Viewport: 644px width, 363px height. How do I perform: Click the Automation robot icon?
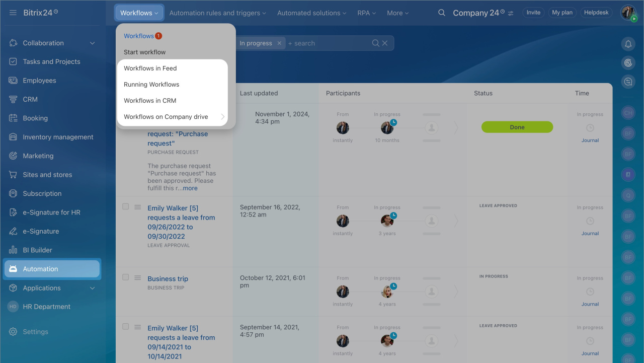coord(14,269)
